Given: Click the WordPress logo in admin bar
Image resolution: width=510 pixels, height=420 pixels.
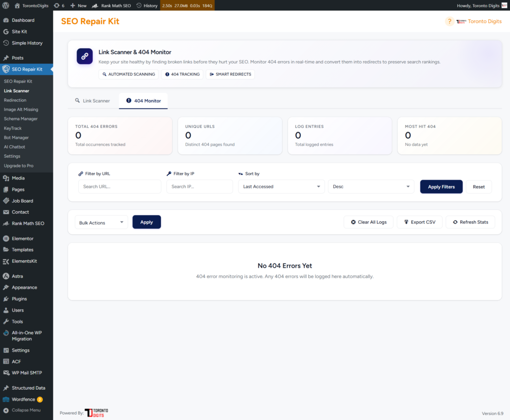Looking at the screenshot, I should (x=6, y=5).
